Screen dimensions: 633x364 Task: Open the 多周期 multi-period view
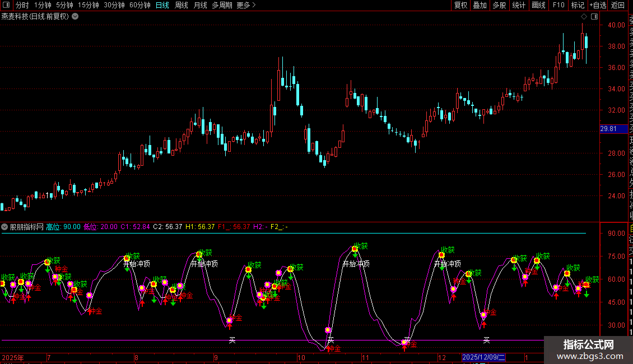tap(222, 5)
